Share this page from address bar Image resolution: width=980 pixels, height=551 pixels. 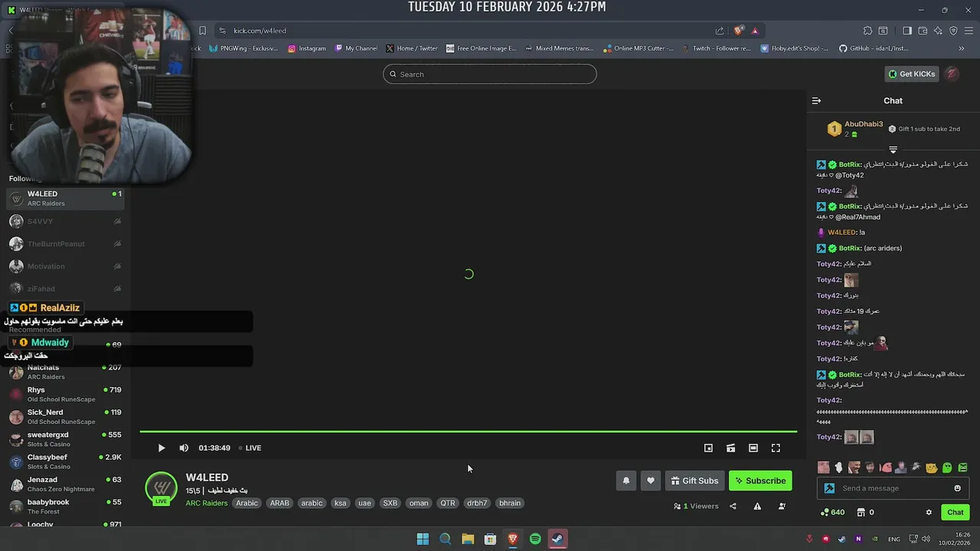point(720,31)
